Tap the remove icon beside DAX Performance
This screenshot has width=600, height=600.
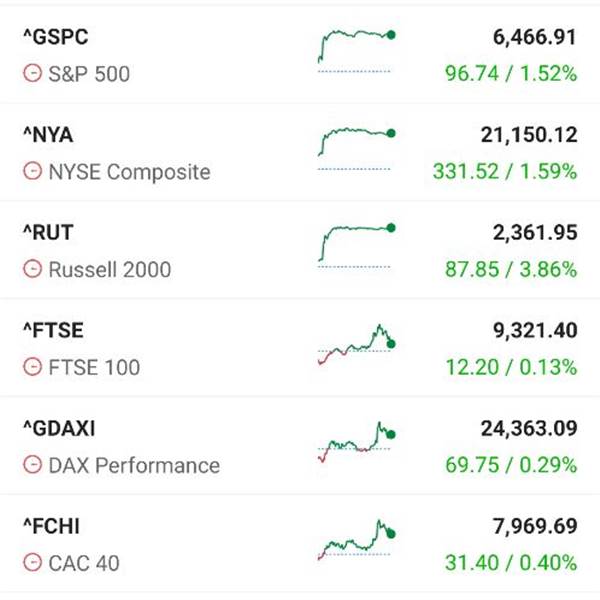(33, 465)
